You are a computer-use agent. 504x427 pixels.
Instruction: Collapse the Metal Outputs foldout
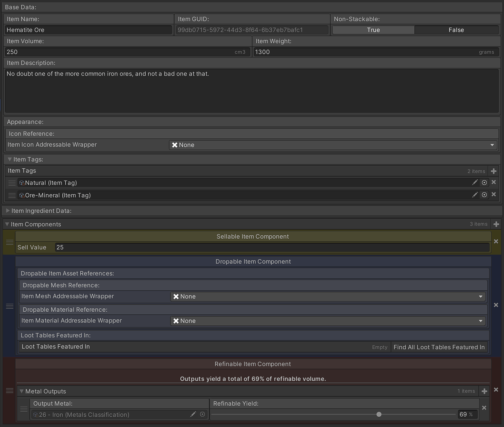pyautogui.click(x=21, y=391)
